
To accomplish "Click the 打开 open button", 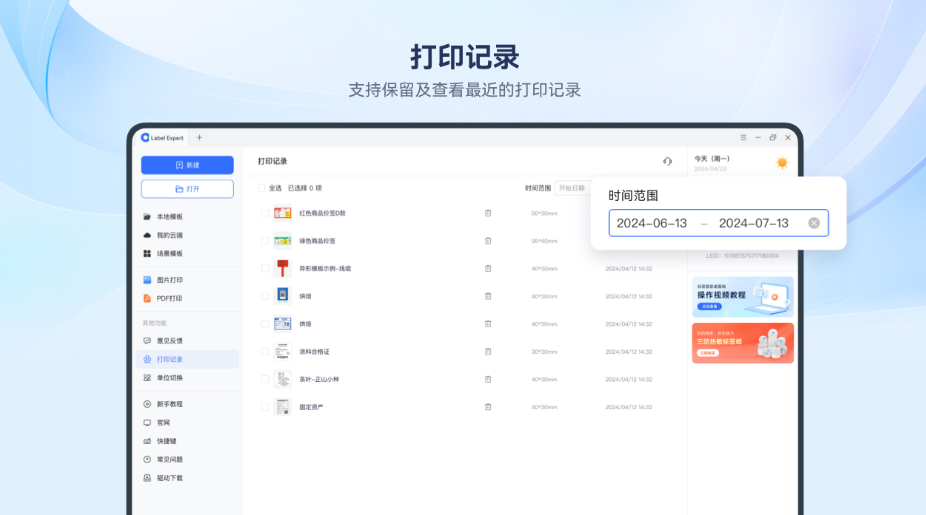I will (187, 189).
